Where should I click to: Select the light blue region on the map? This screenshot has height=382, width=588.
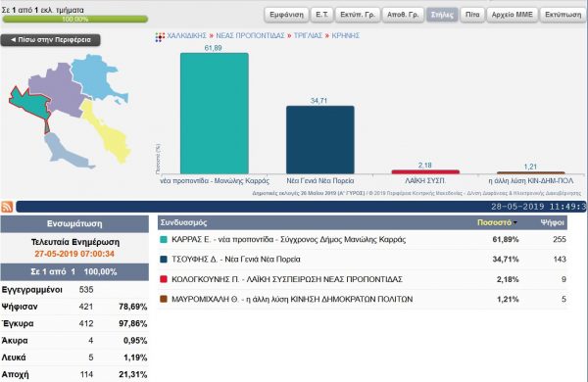[x=96, y=77]
